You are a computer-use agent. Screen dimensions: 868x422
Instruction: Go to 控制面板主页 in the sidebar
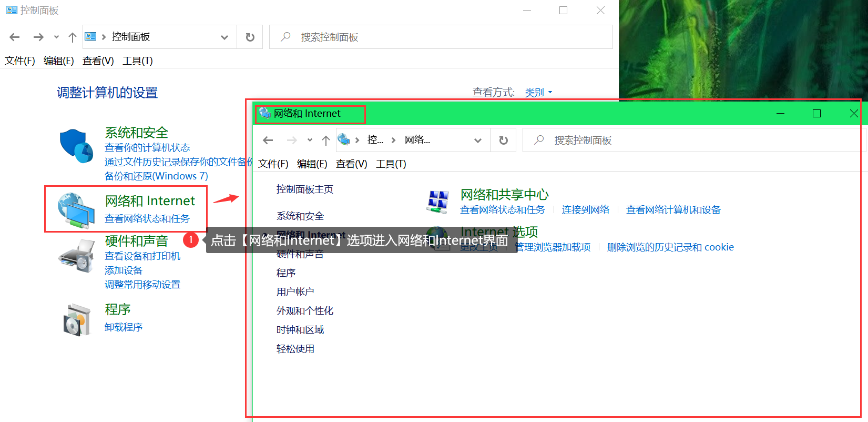[x=305, y=189]
